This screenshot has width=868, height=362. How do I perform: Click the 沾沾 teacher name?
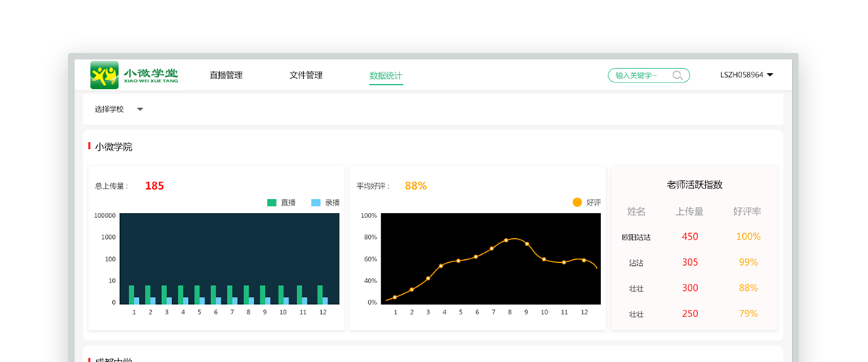tap(637, 263)
